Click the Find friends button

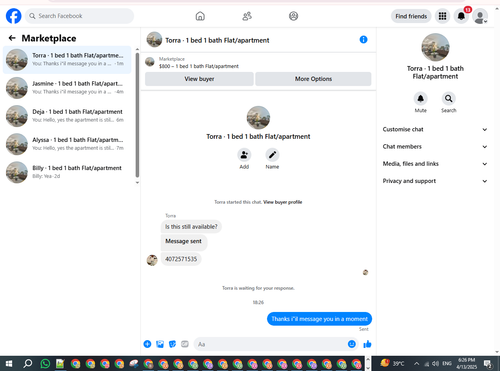411,16
